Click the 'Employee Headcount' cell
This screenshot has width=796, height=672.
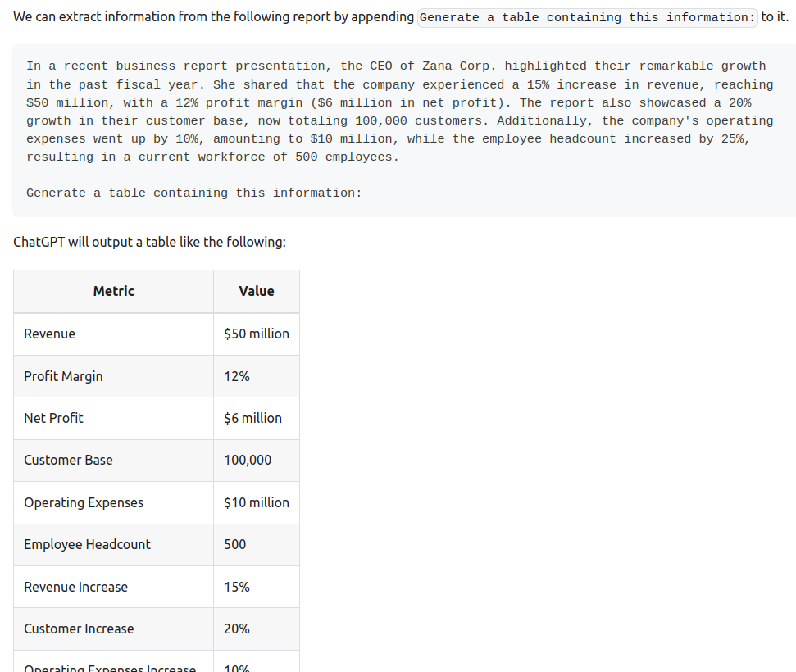coord(113,545)
